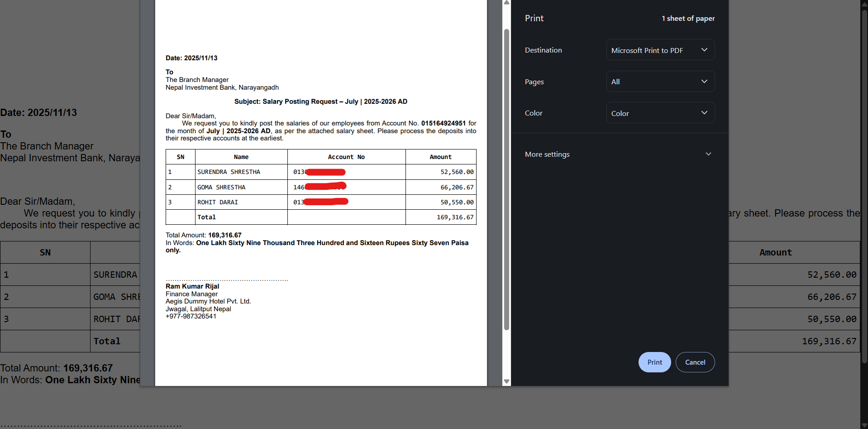Expand the More settings section
Screen dimensions: 868x429
[x=618, y=154]
